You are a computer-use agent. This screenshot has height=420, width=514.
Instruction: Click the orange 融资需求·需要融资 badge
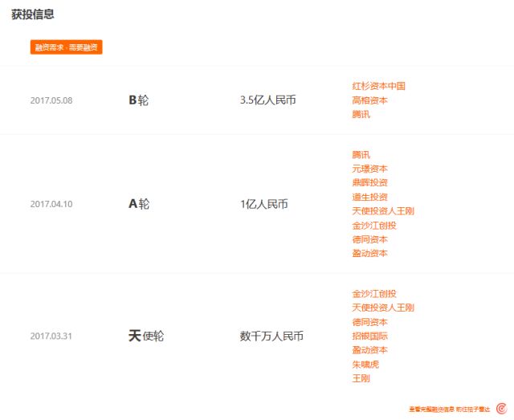66,47
